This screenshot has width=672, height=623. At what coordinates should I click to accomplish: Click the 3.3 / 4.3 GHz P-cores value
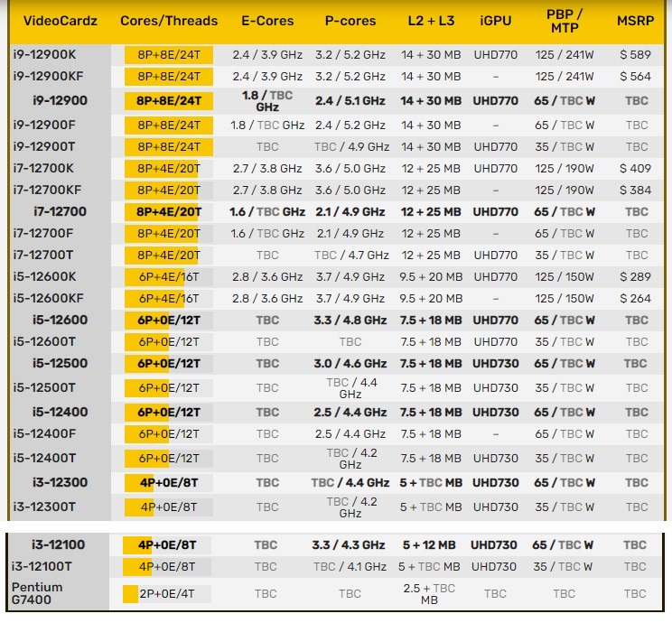(349, 544)
